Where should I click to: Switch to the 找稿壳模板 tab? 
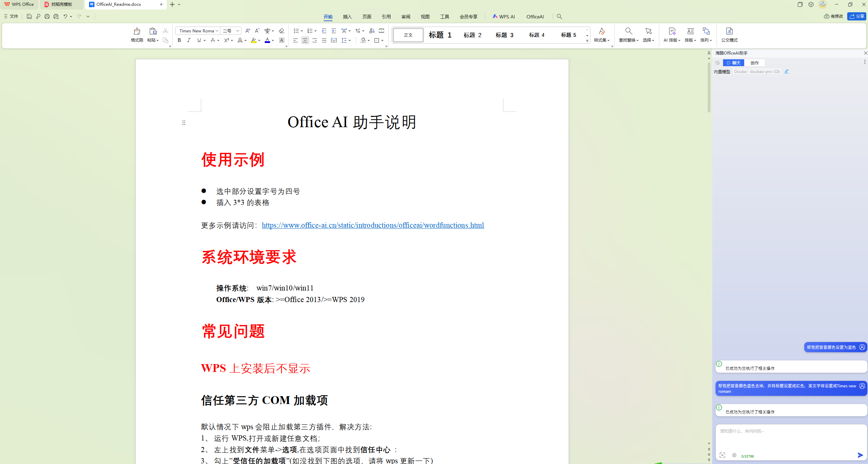click(61, 4)
